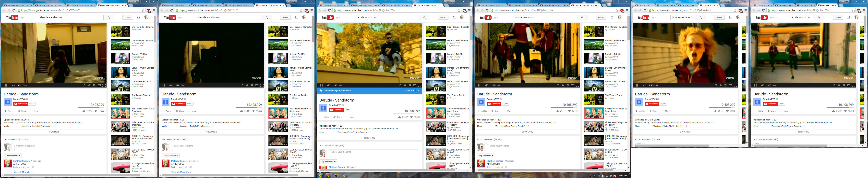Click the 12:04 AM taskbar clock

623,176
